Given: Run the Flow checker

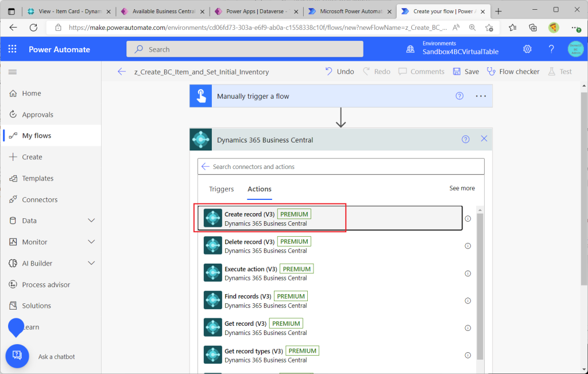Looking at the screenshot, I should [513, 72].
